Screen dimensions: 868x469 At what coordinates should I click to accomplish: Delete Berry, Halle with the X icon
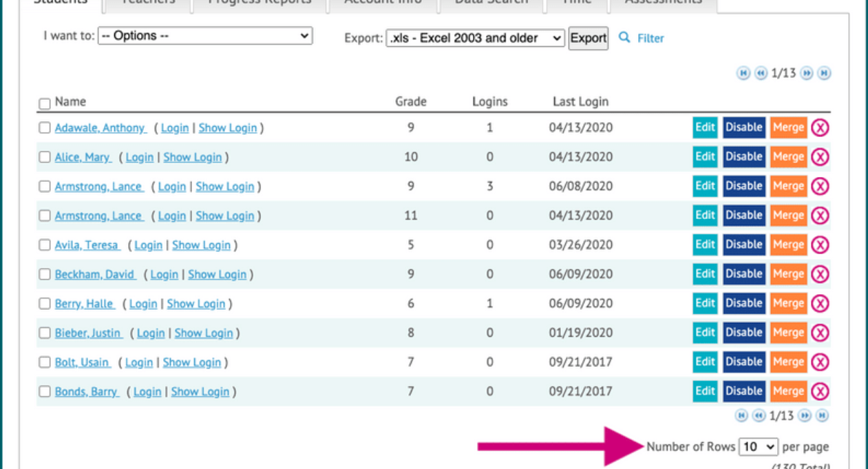point(820,303)
